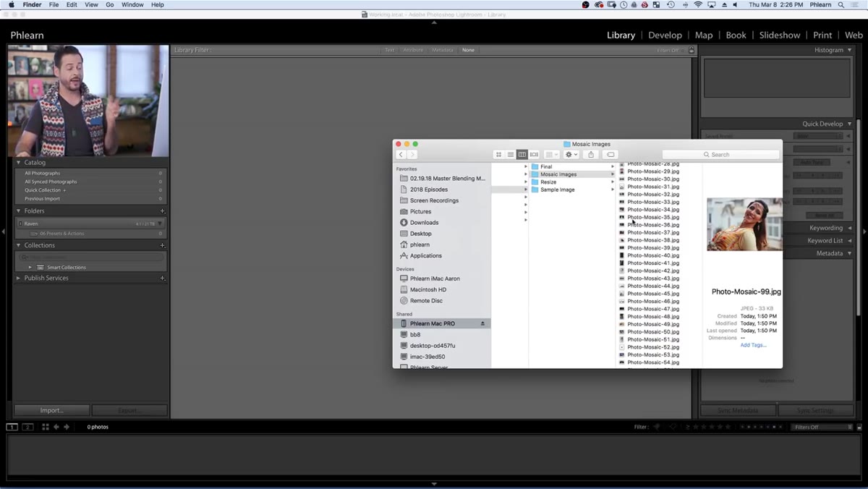Open Downloads in Finder sidebar
This screenshot has height=489, width=868.
pyautogui.click(x=424, y=223)
